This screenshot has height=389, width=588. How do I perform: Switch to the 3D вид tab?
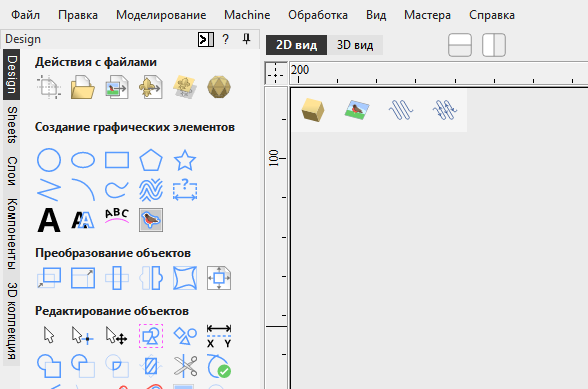355,45
